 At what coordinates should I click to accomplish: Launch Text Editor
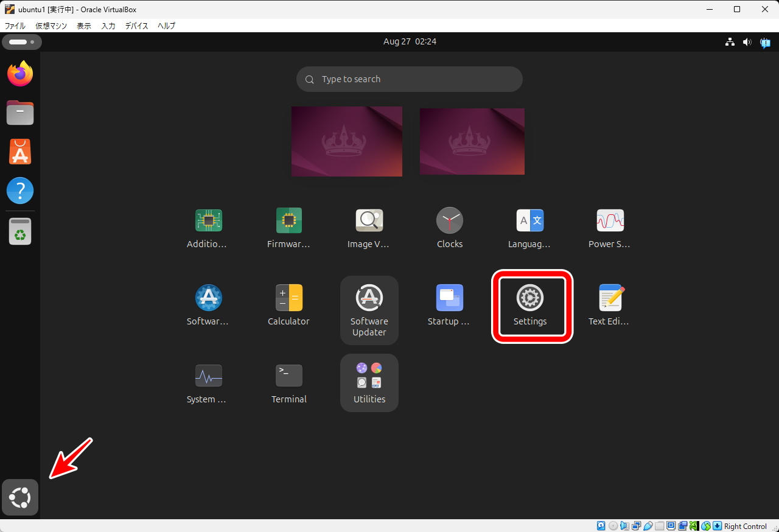pyautogui.click(x=610, y=306)
